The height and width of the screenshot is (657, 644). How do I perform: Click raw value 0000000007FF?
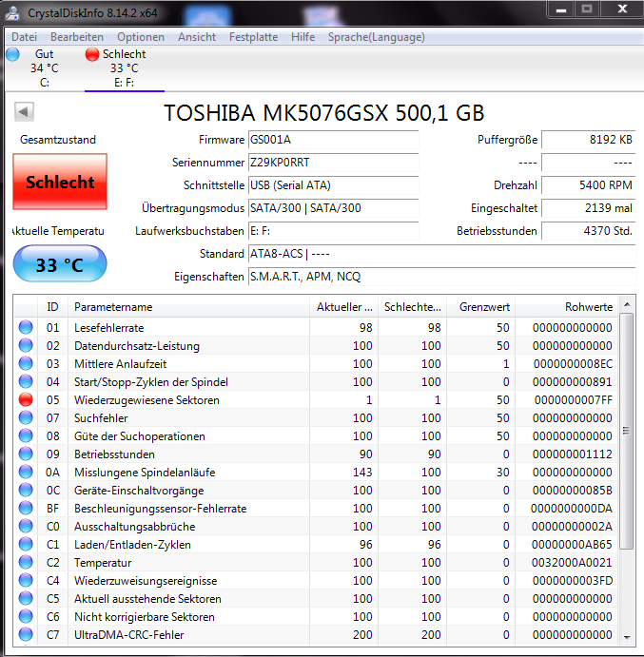[x=574, y=400]
